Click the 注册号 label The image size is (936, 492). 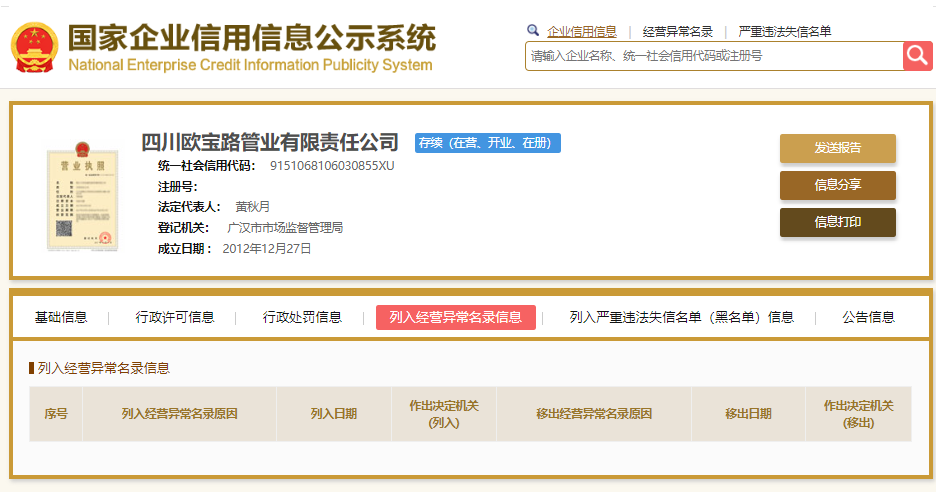tap(177, 186)
